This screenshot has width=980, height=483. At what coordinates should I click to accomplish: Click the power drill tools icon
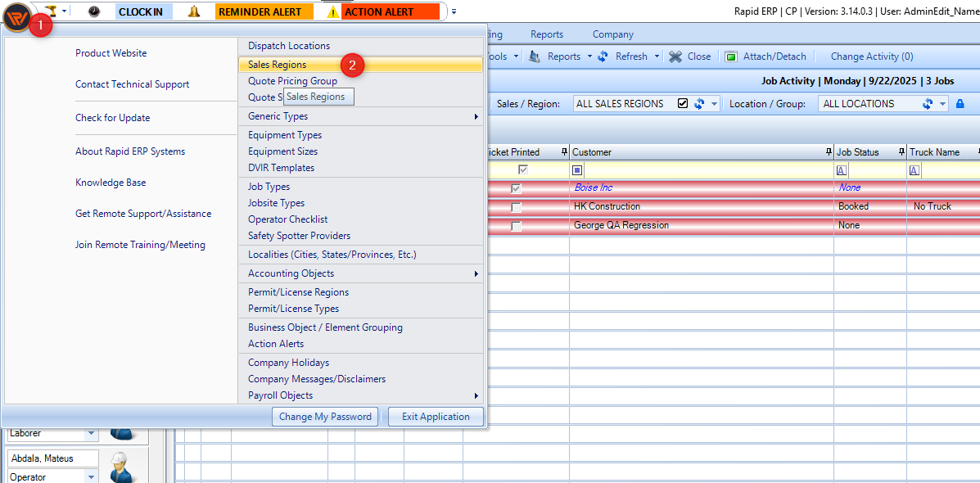tap(51, 11)
